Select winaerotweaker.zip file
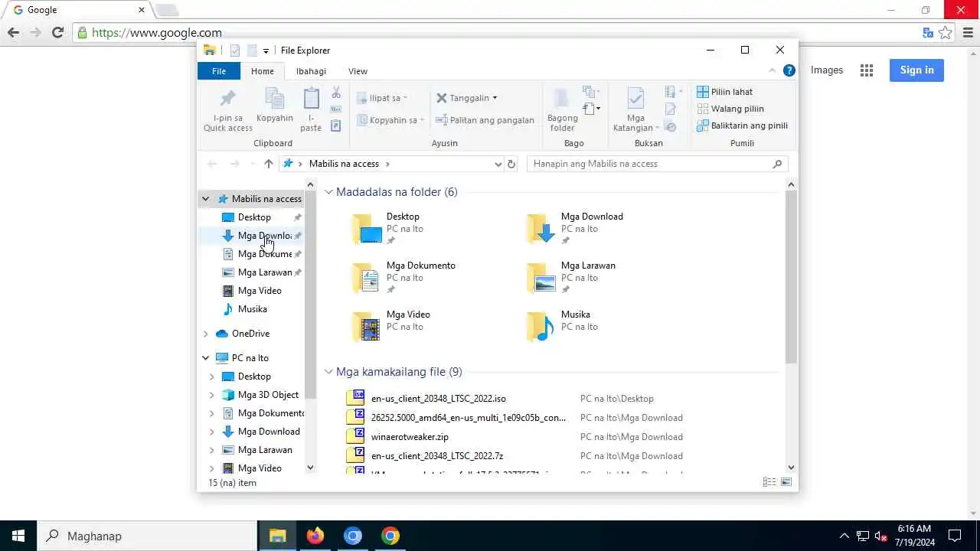 [x=410, y=437]
